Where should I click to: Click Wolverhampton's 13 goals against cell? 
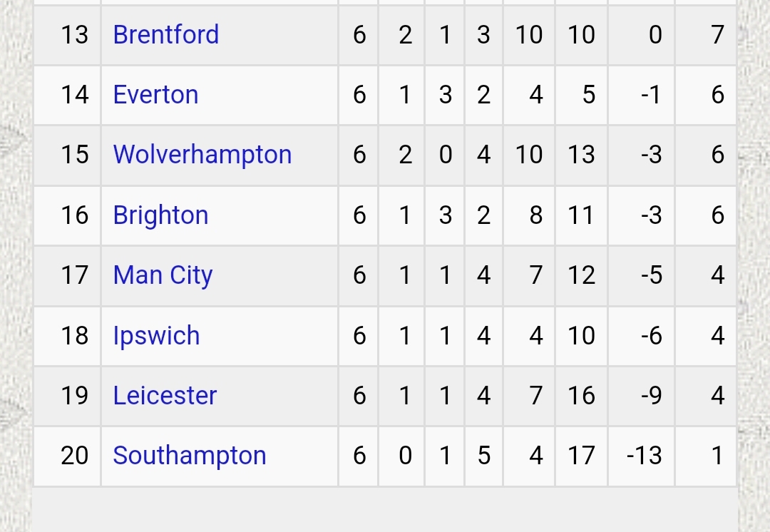(x=582, y=155)
